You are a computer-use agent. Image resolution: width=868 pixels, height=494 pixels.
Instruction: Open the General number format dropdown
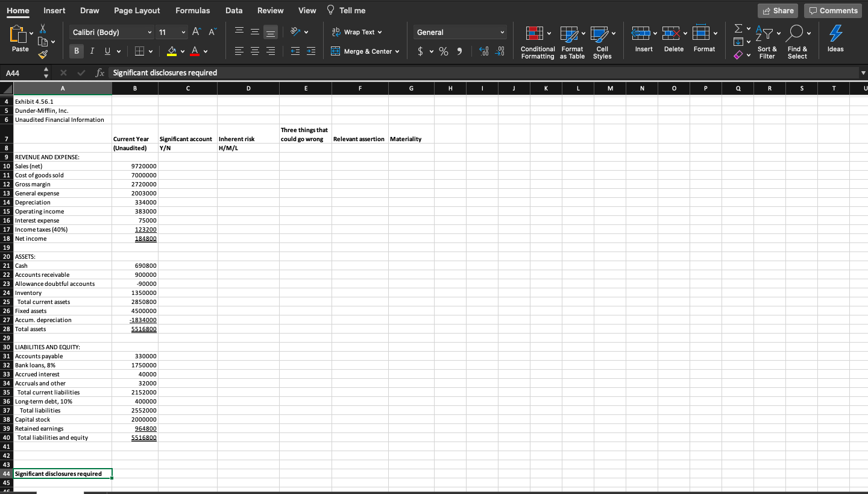coord(459,32)
